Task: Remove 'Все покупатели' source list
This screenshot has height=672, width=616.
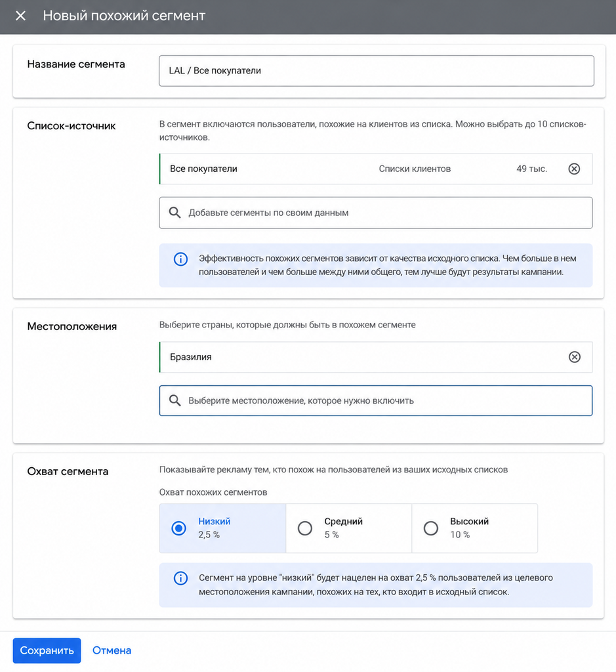Action: click(x=574, y=169)
